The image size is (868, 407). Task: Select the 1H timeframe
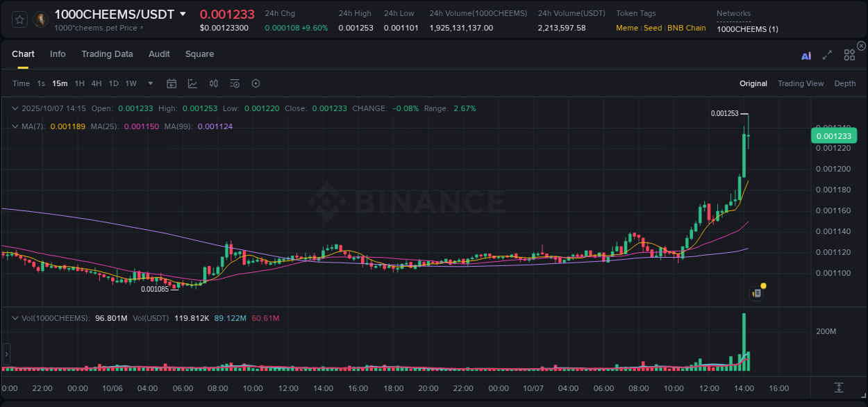point(78,83)
